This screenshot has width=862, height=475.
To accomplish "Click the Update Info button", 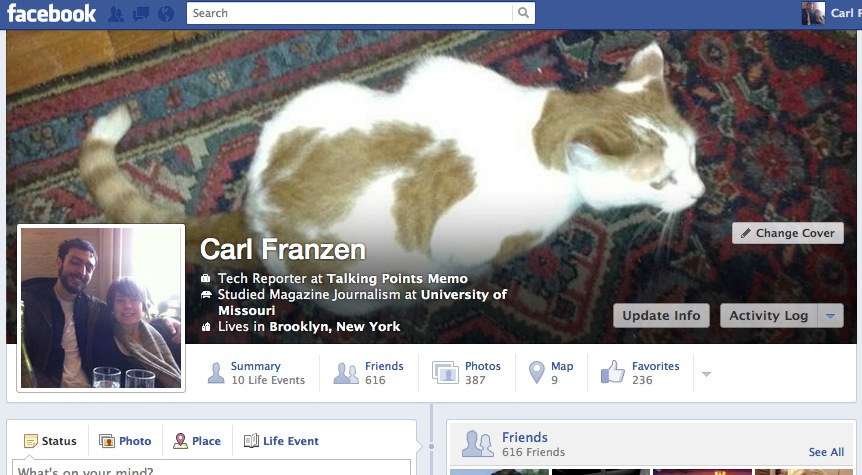I will pyautogui.click(x=661, y=316).
